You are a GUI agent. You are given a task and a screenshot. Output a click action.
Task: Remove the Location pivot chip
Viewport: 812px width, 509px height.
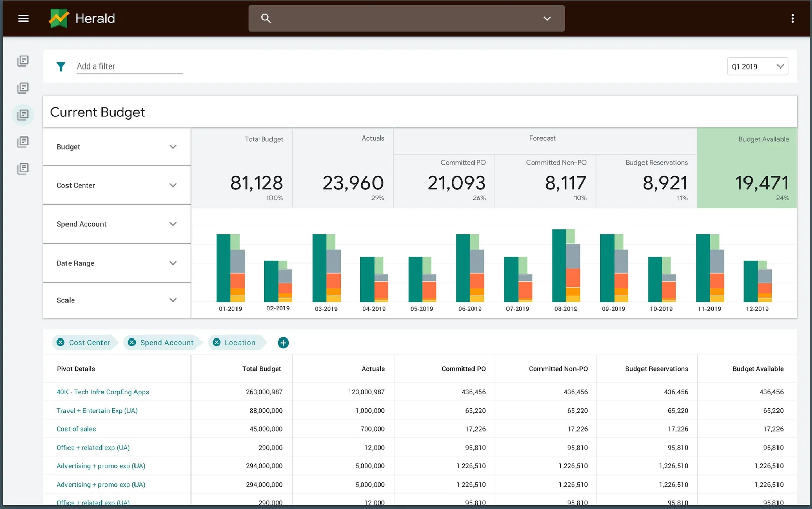217,343
